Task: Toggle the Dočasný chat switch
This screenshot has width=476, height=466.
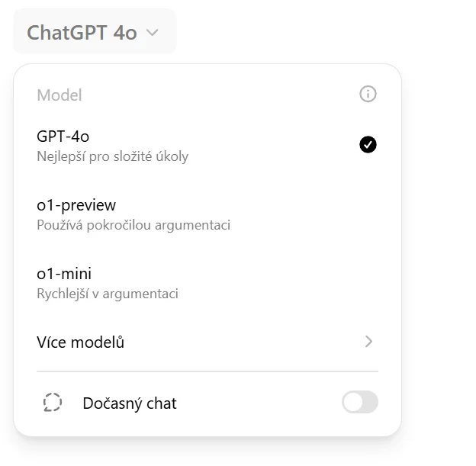Action: tap(360, 402)
